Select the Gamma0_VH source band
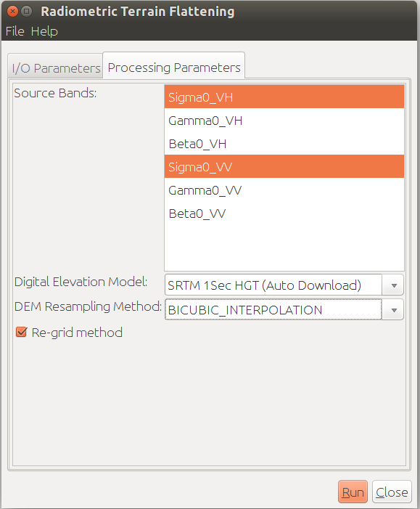The height and width of the screenshot is (509, 420). [x=284, y=121]
